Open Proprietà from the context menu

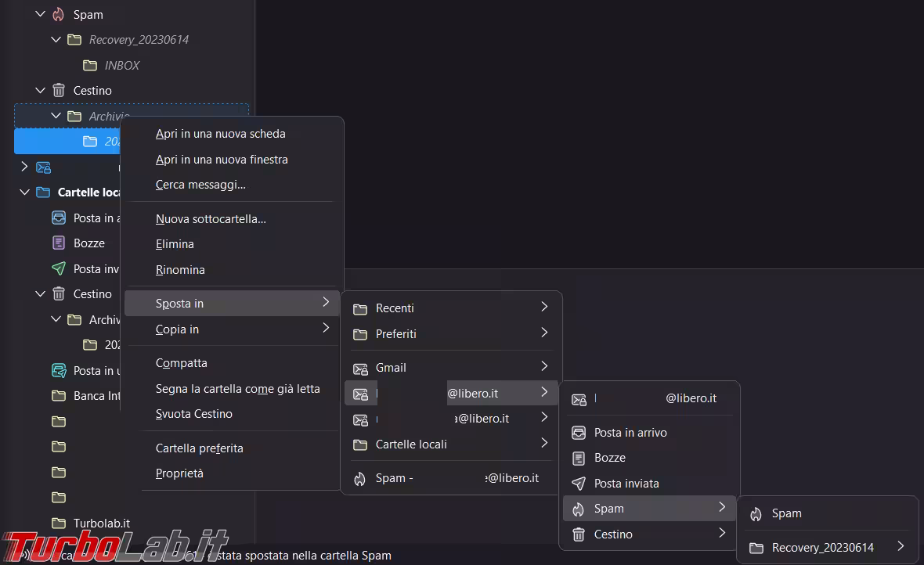tap(179, 473)
